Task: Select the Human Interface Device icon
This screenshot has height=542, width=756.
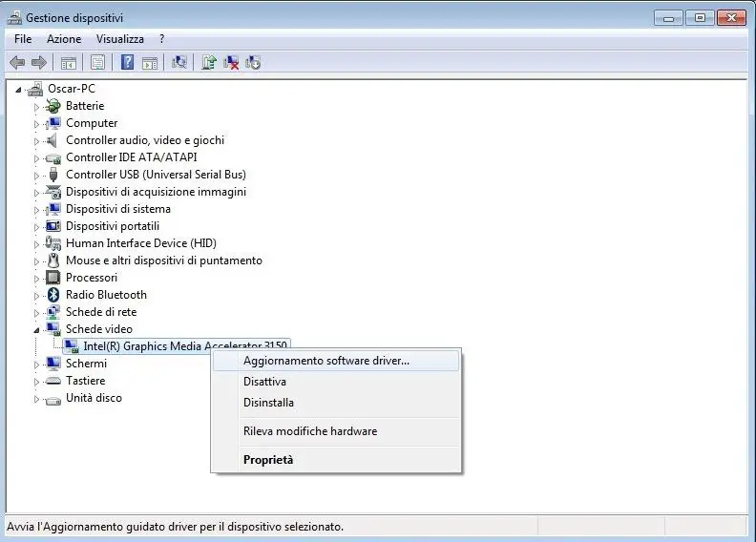Action: (x=53, y=243)
